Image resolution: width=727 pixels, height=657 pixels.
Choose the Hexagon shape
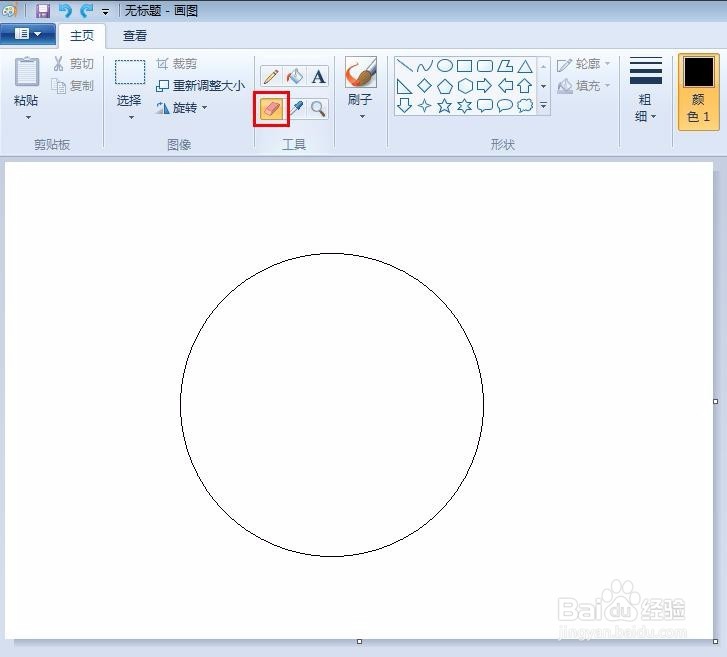(x=465, y=86)
